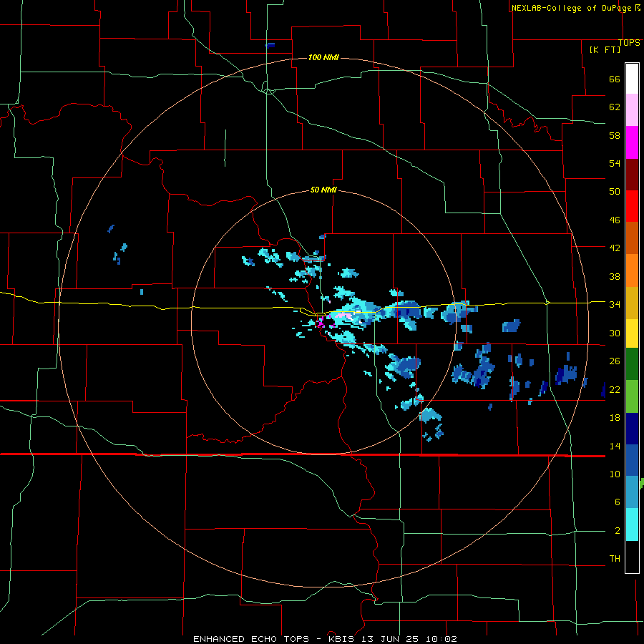644x644 pixels.
Task: Click the '2' scale value
Action: (618, 531)
